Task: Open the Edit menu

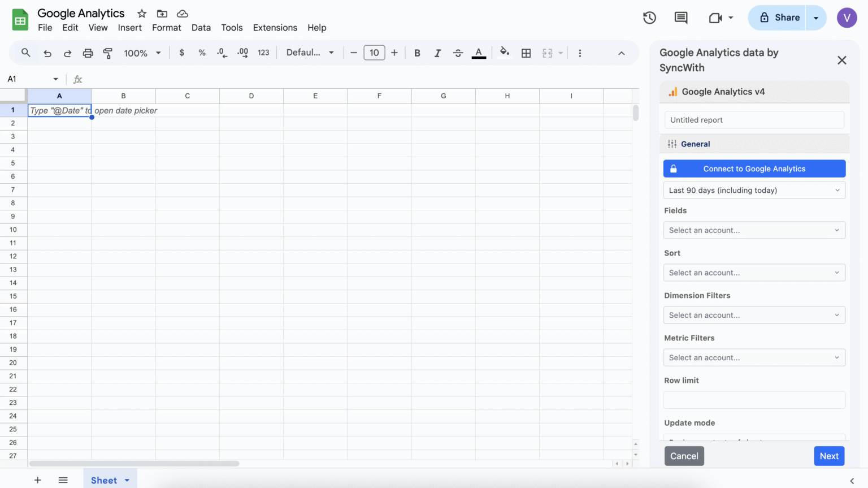Action: [70, 28]
